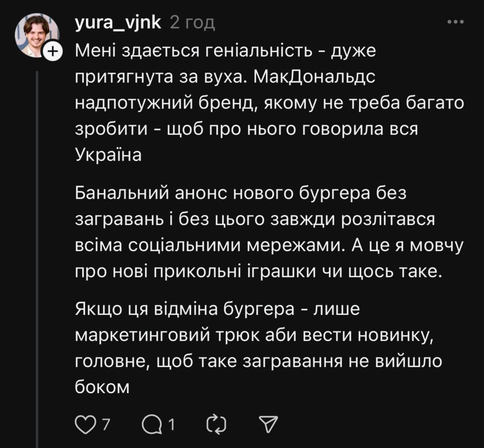
Task: Click the word 'МакДональдс' in the post
Action: [314, 77]
